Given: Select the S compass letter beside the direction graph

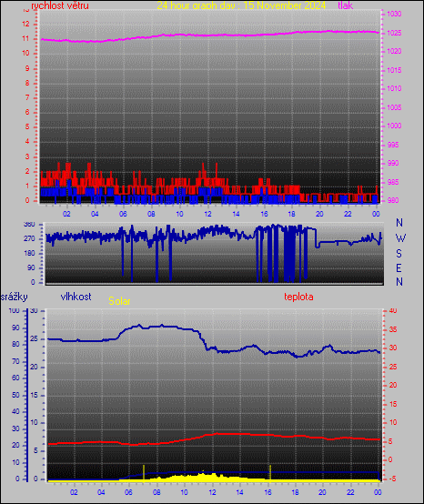Looking at the screenshot, I should click(x=399, y=254).
